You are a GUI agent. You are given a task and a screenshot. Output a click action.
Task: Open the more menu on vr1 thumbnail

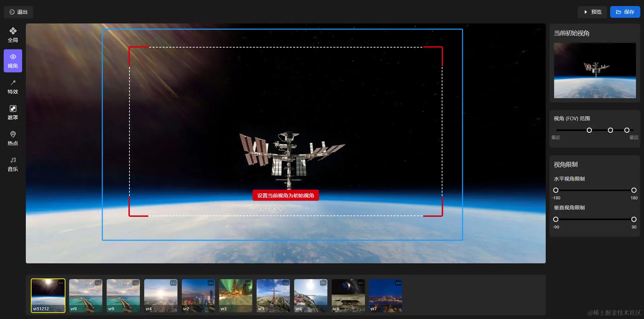(285, 283)
